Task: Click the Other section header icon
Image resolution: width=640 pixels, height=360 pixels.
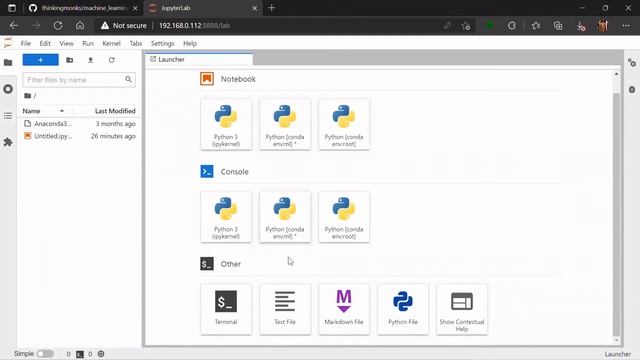Action: point(207,264)
